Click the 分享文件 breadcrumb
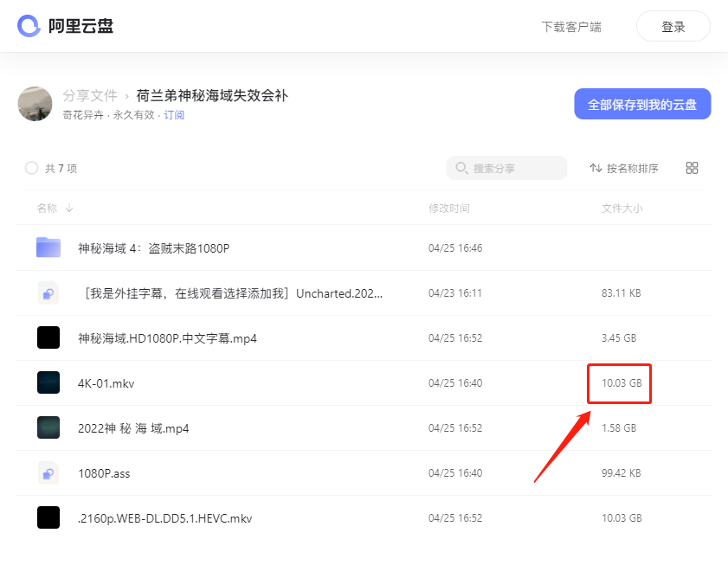Viewport: 728px width, 578px height. pos(90,96)
